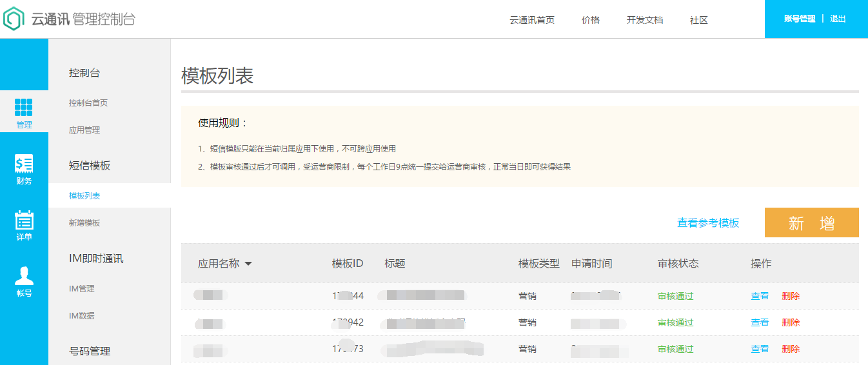Click the 号码管理 section heading

tap(90, 351)
